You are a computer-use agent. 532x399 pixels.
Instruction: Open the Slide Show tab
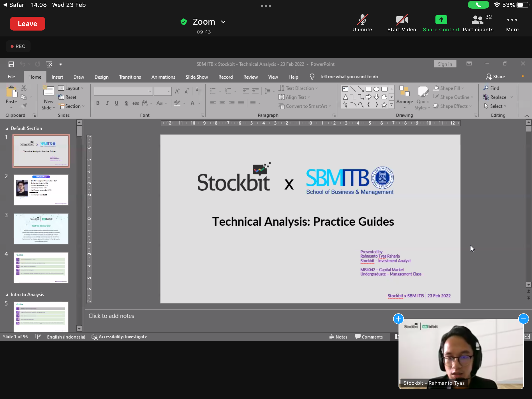(197, 77)
